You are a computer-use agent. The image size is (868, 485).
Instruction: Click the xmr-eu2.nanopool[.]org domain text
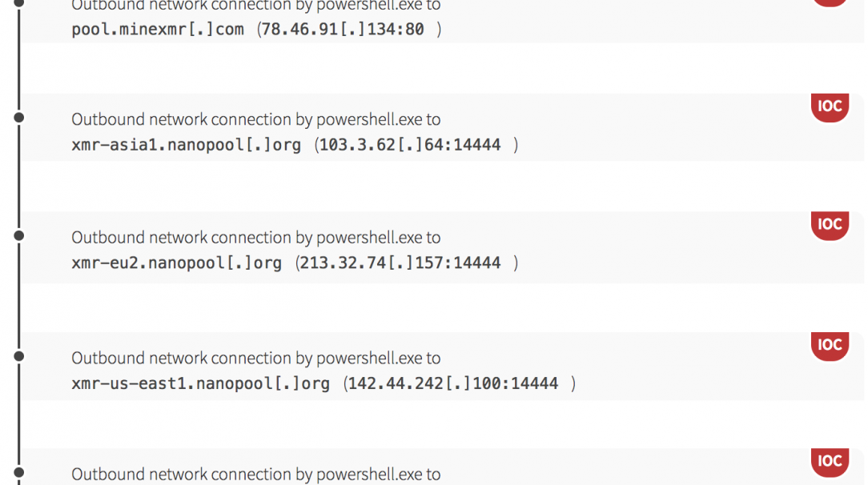point(176,263)
